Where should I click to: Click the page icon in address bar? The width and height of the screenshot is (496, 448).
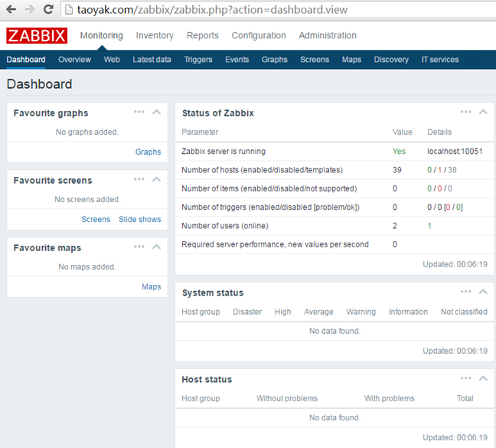coord(69,10)
